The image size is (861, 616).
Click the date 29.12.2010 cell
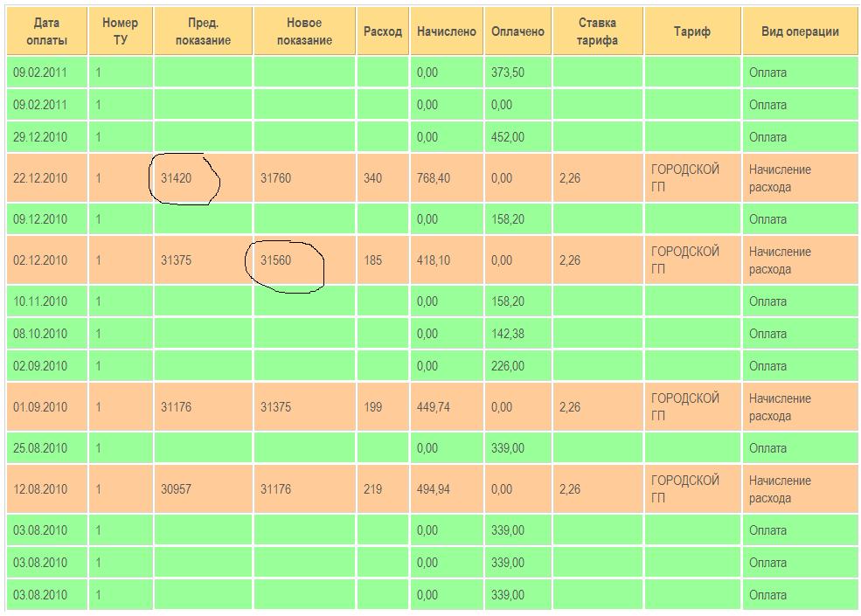point(40,137)
